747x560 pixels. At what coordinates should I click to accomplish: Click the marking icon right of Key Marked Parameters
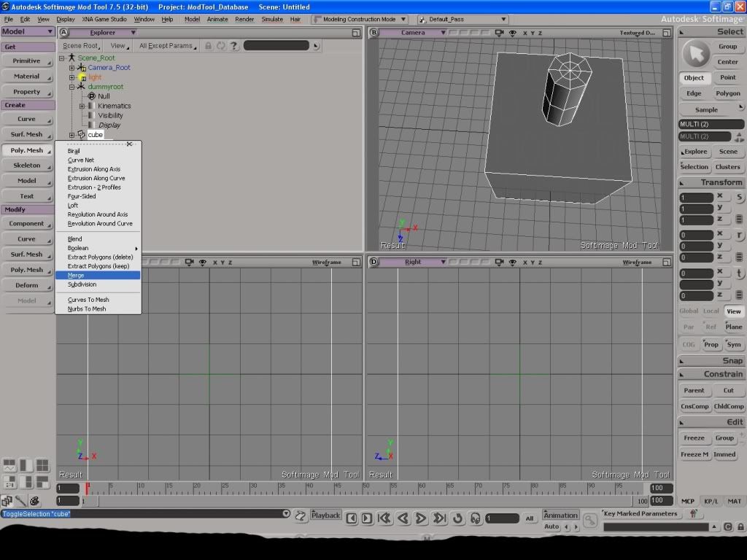pos(694,513)
